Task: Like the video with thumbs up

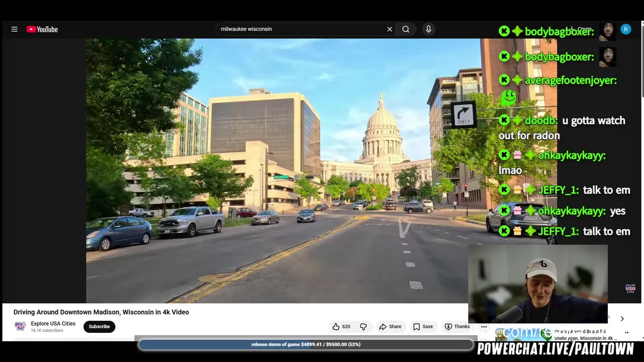Action: [342, 327]
